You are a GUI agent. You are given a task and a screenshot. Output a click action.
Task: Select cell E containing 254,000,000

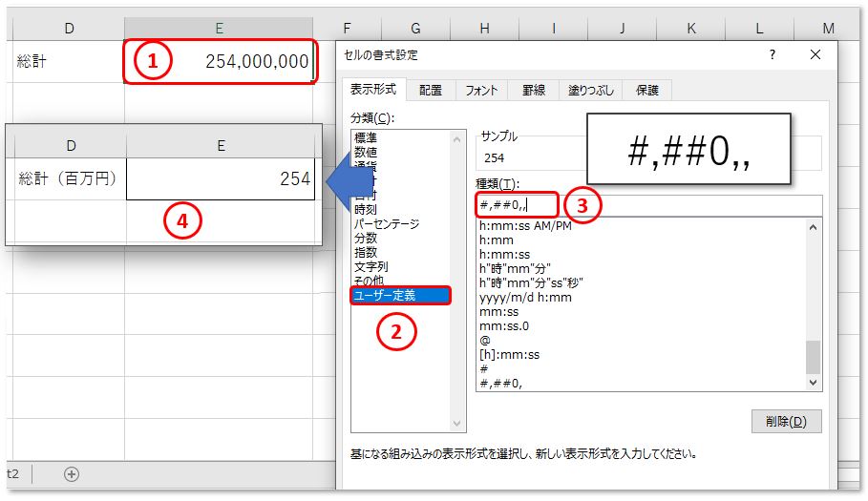220,62
